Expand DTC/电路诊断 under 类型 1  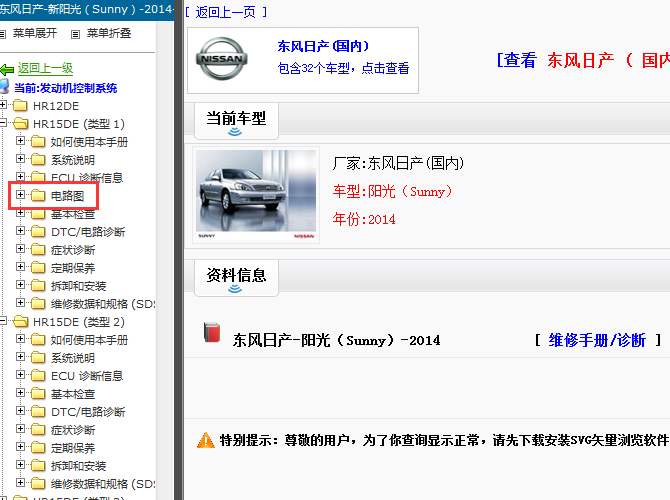[x=20, y=231]
